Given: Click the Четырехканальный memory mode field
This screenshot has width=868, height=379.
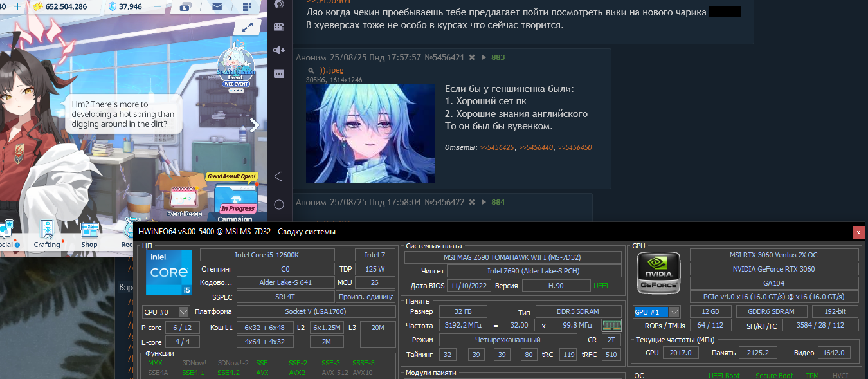Looking at the screenshot, I should (508, 340).
